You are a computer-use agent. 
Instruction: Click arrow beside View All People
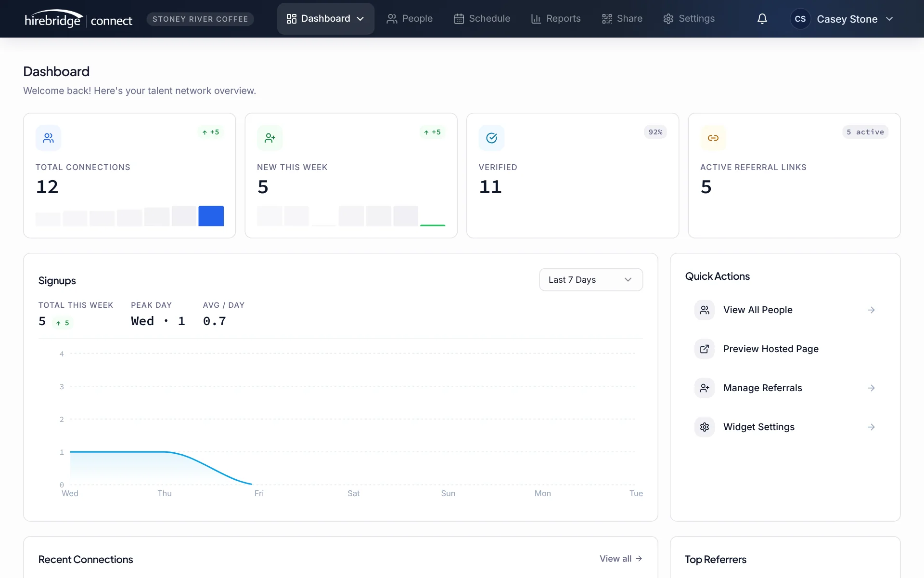[x=871, y=310]
